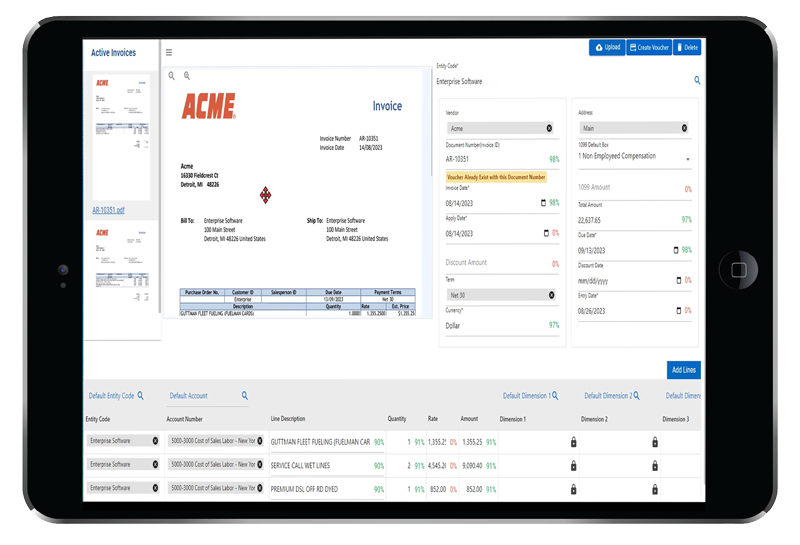Clear the Acme vendor field
800x545 pixels.
click(x=549, y=128)
